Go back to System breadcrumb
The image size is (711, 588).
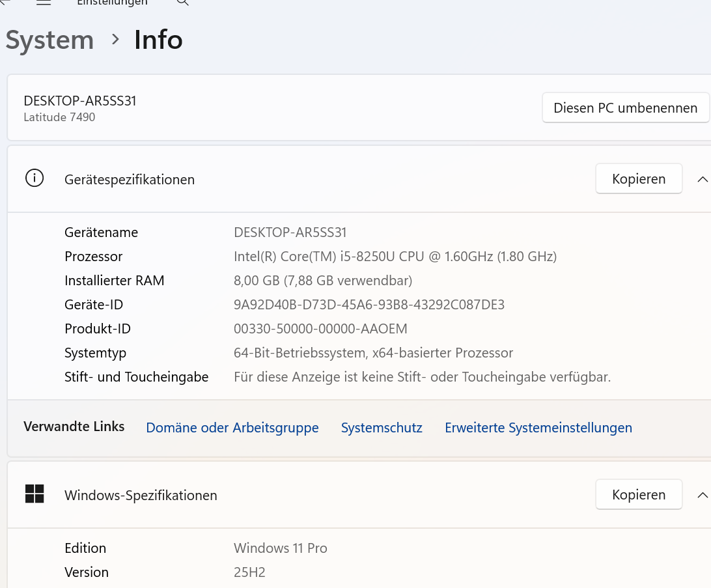pyautogui.click(x=50, y=40)
